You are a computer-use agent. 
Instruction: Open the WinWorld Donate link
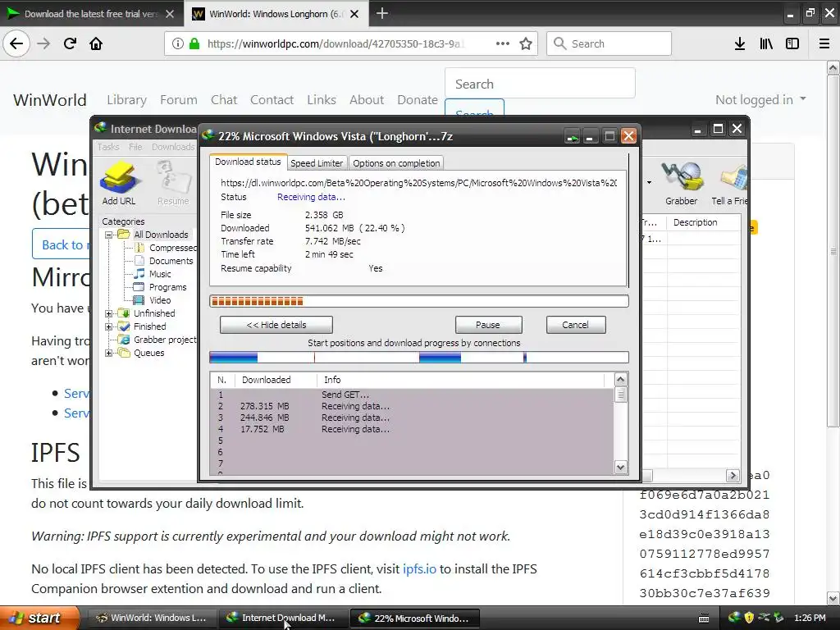point(418,99)
